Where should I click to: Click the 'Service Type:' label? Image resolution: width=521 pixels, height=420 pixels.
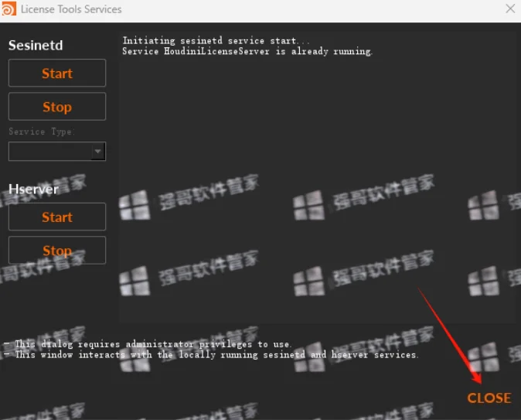(x=42, y=131)
